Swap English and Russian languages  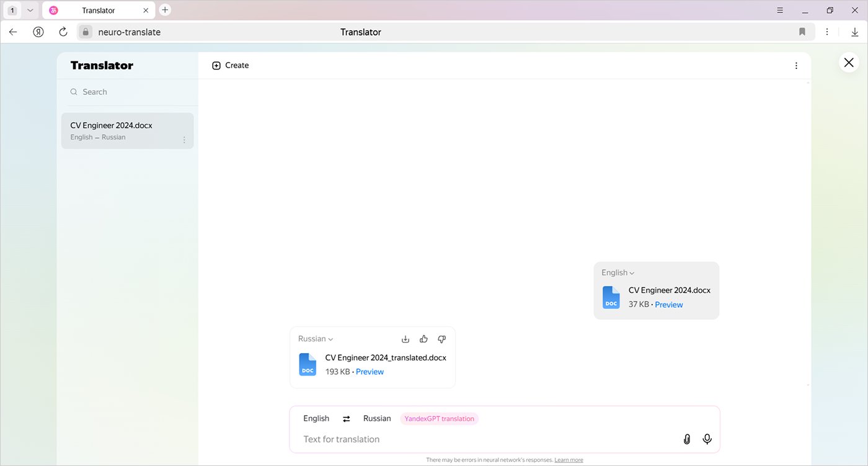point(347,419)
